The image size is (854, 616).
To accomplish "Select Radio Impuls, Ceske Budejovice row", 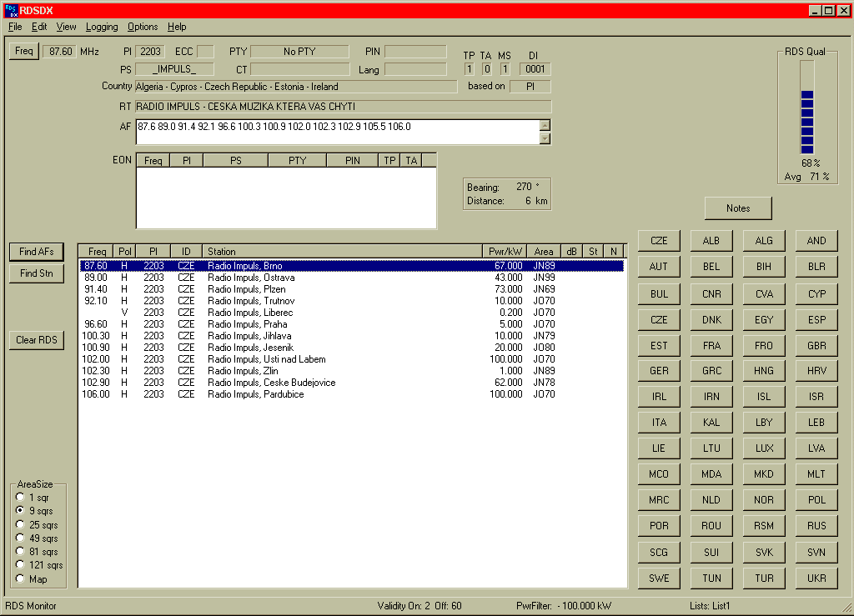I will 351,383.
